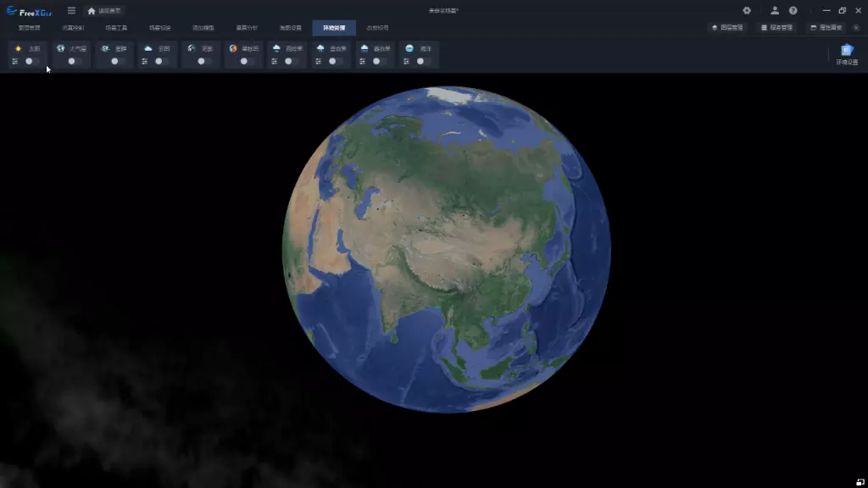Switch on the ocean (海洋) effect toggle
The width and height of the screenshot is (868, 488).
(x=422, y=61)
